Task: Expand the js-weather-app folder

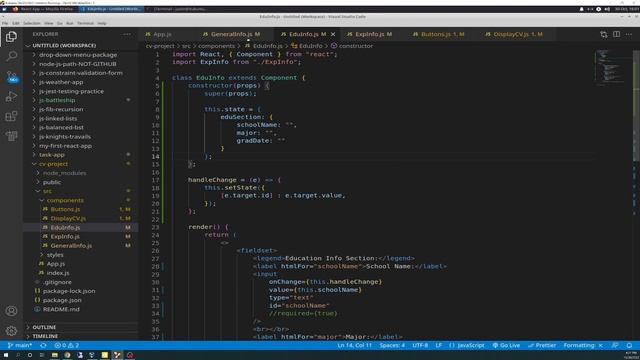Action: (x=81, y=82)
